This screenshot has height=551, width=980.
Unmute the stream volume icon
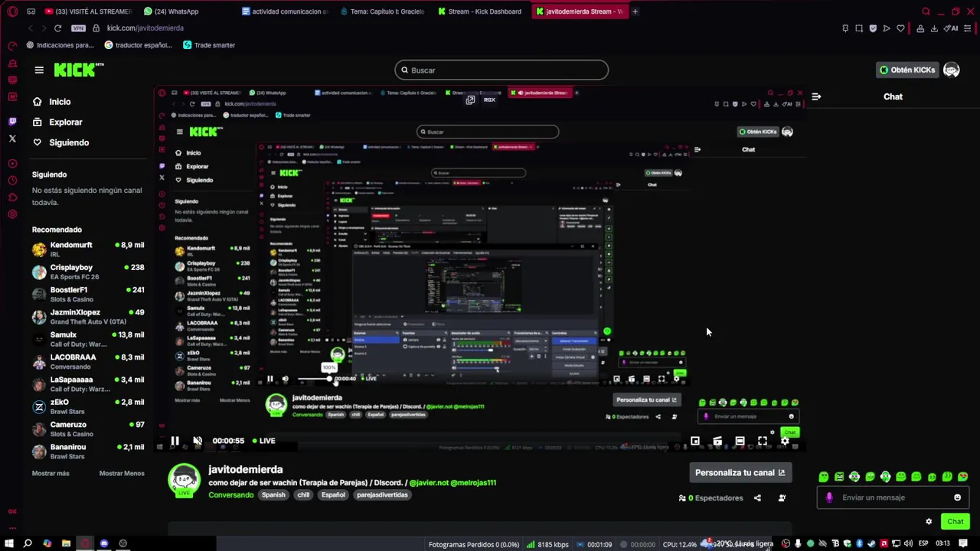click(197, 441)
